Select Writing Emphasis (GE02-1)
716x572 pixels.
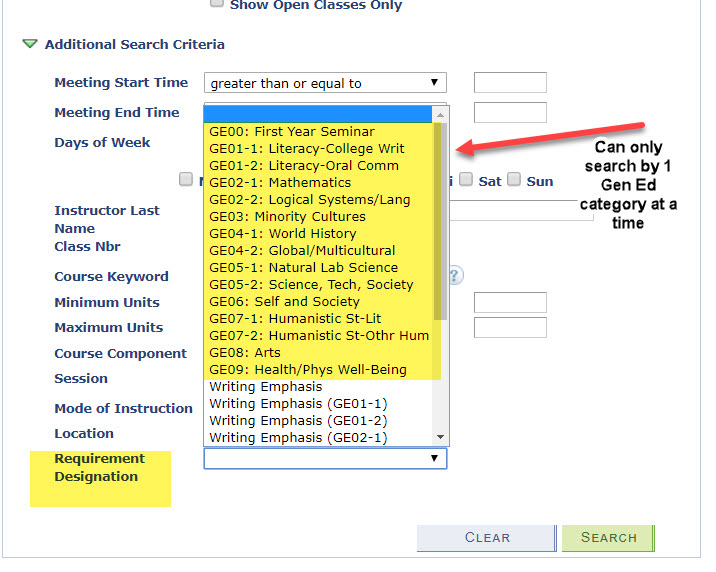coord(318,437)
